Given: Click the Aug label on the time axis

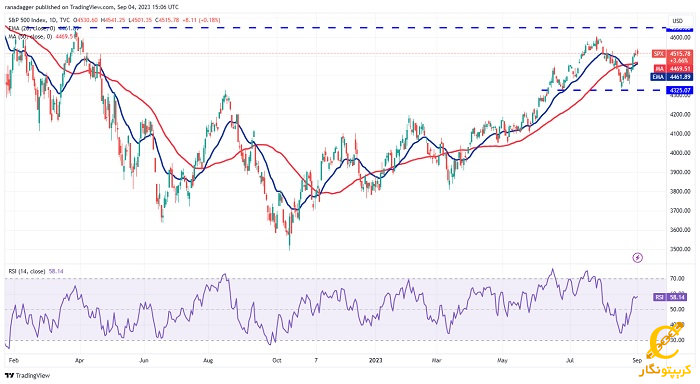Looking at the screenshot, I should point(208,360).
